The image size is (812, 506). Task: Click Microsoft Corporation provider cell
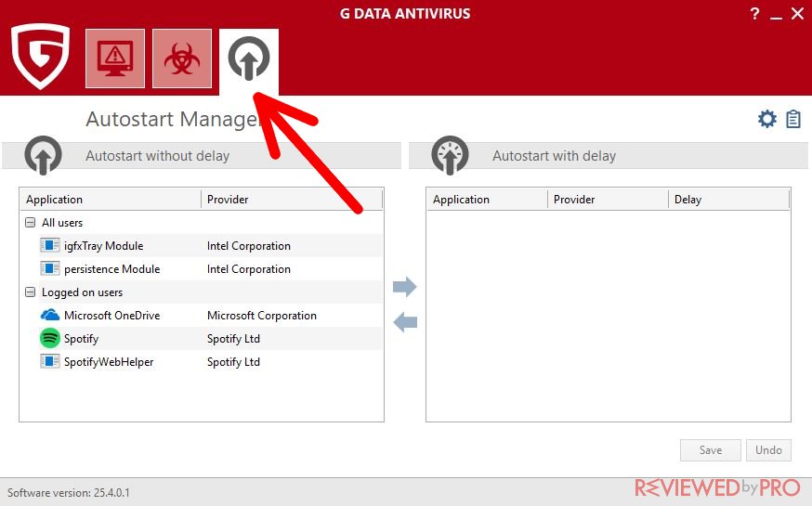pyautogui.click(x=261, y=316)
